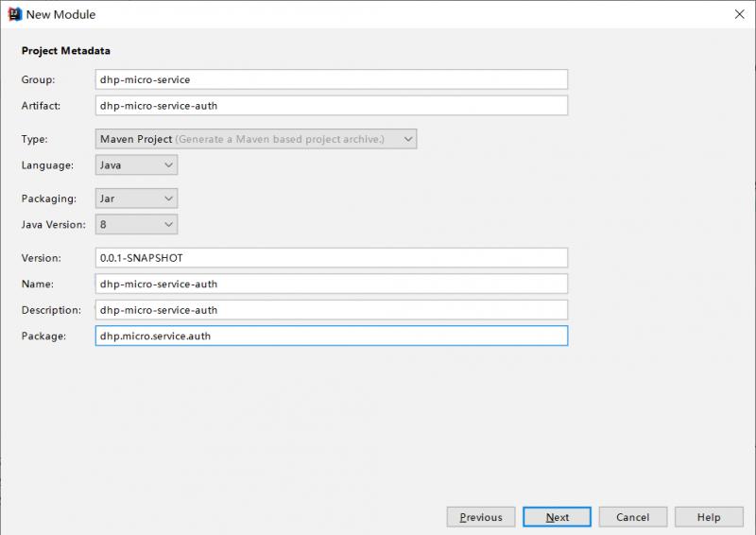
Task: Select the Name text field
Action: click(331, 284)
